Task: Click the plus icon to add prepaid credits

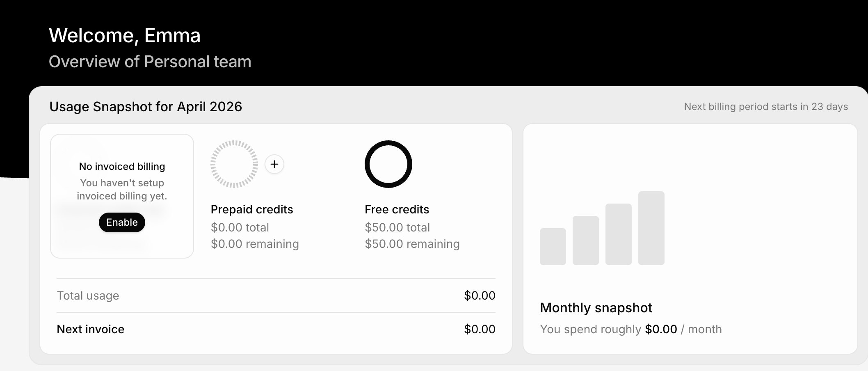Action: coord(274,164)
